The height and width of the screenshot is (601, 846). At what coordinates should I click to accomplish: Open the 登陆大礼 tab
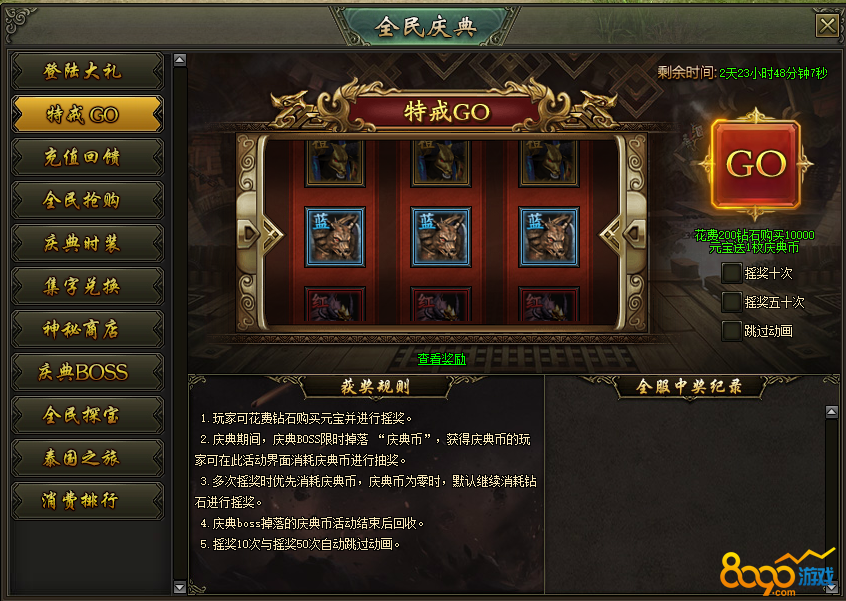(87, 71)
